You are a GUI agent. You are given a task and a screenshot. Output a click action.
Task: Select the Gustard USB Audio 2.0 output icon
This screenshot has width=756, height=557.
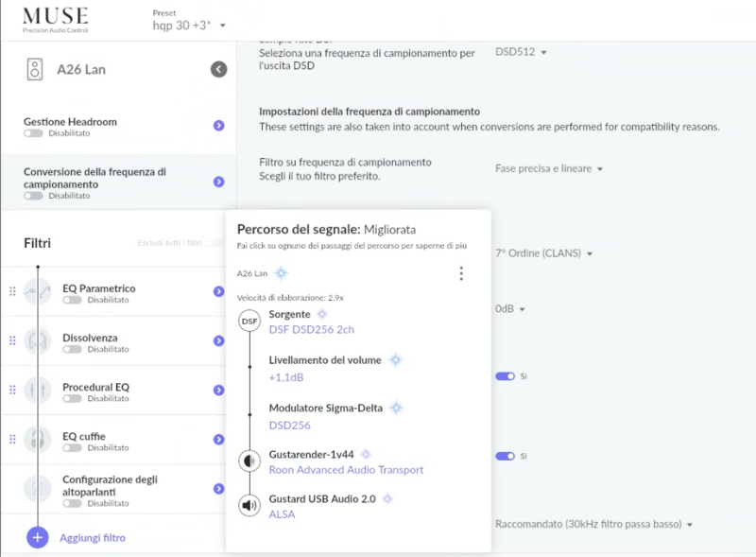(249, 505)
